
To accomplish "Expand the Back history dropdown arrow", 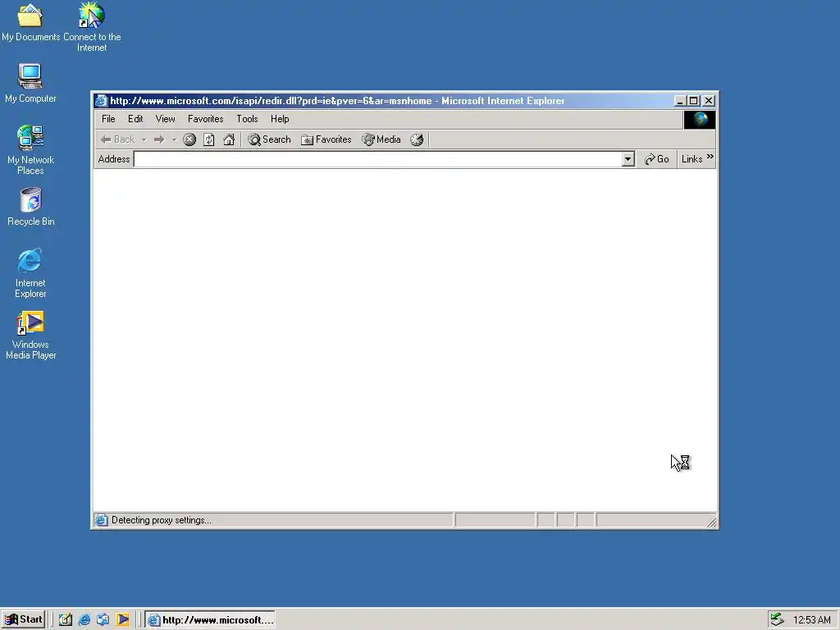I will (144, 139).
